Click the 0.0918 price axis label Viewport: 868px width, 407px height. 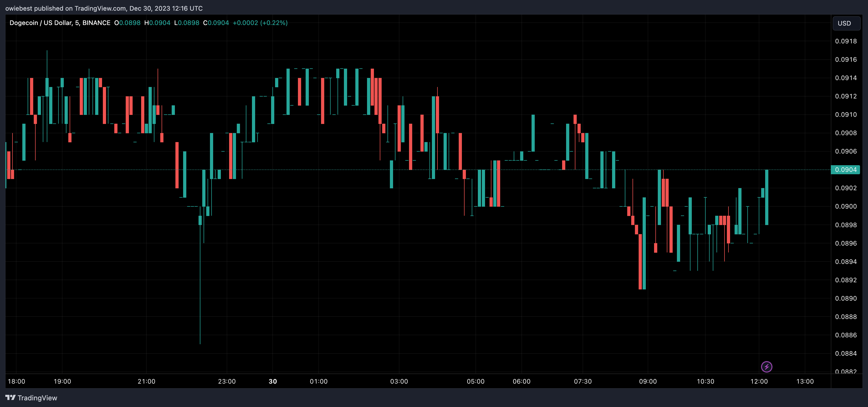pos(846,41)
